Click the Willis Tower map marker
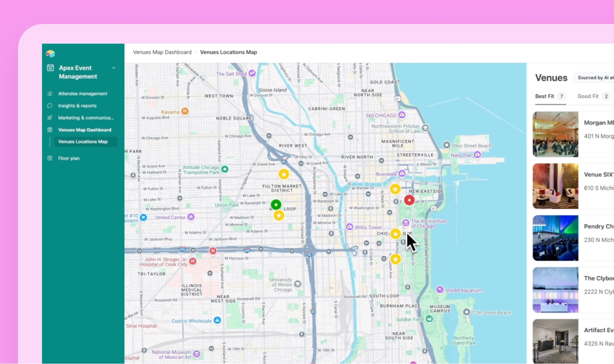Image resolution: width=614 pixels, height=364 pixels. point(350,226)
